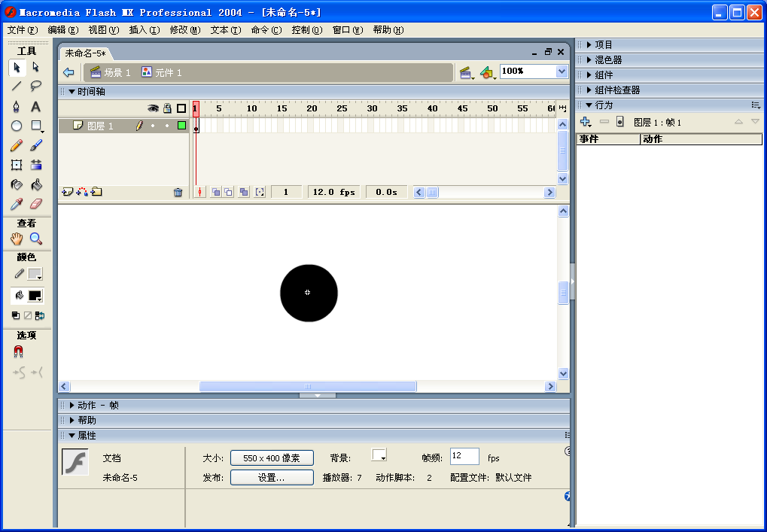Click the 550 x 400 像素 size button
The image size is (767, 532).
point(272,458)
